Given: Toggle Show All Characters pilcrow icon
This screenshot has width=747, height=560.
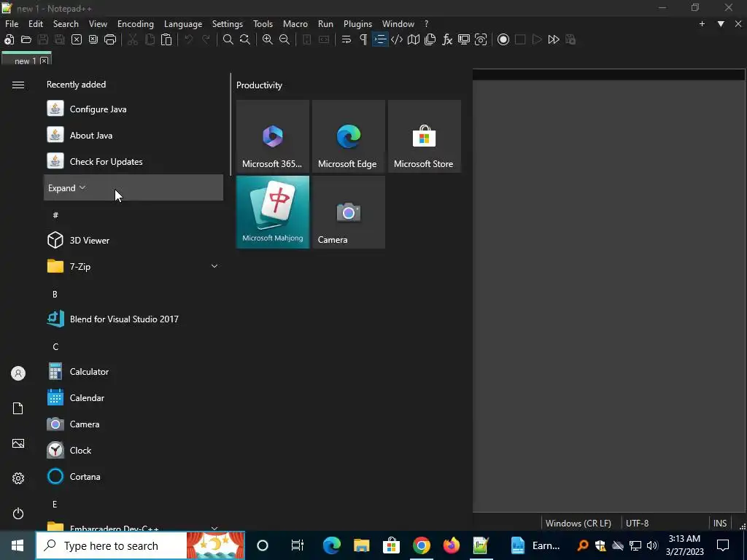Looking at the screenshot, I should click(363, 39).
